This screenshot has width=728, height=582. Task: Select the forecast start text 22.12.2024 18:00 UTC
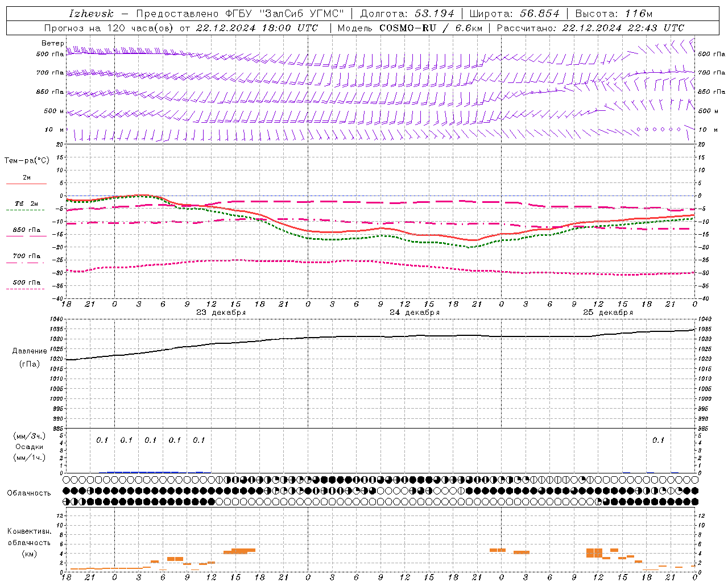point(257,28)
